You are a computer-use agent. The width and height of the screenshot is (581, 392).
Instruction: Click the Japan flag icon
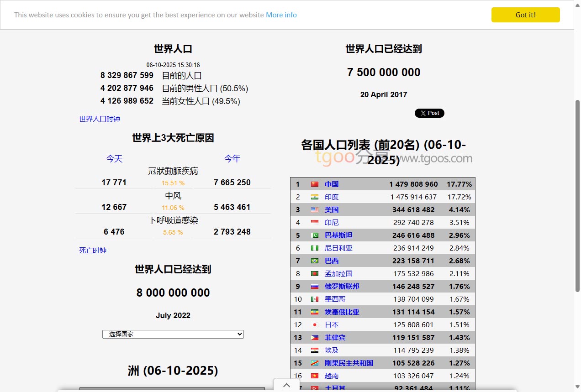point(314,325)
